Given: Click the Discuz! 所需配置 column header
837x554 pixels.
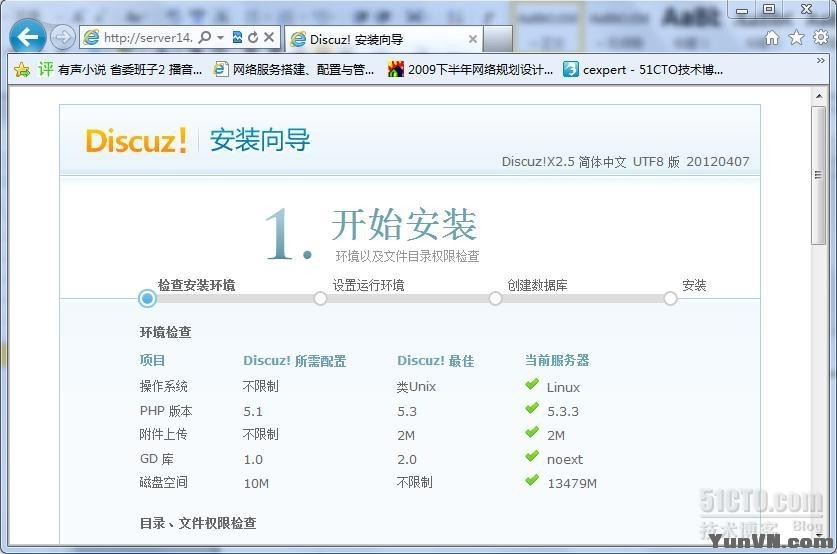Looking at the screenshot, I should (x=295, y=361).
